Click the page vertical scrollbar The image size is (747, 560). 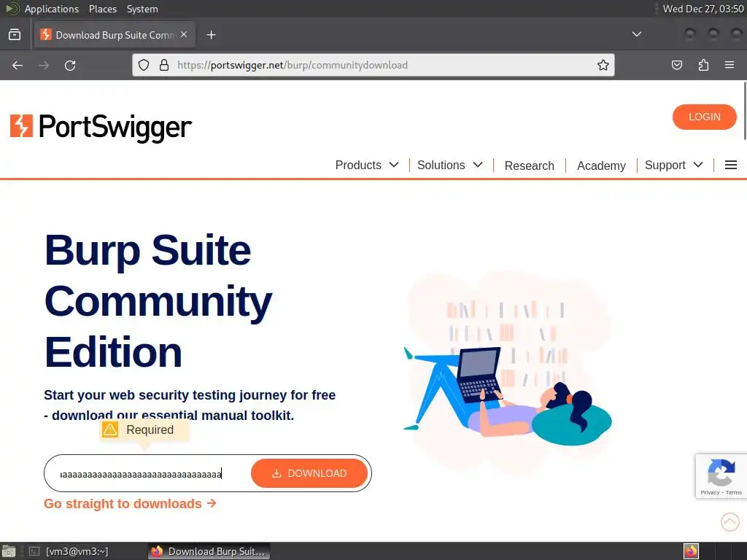pos(745,111)
